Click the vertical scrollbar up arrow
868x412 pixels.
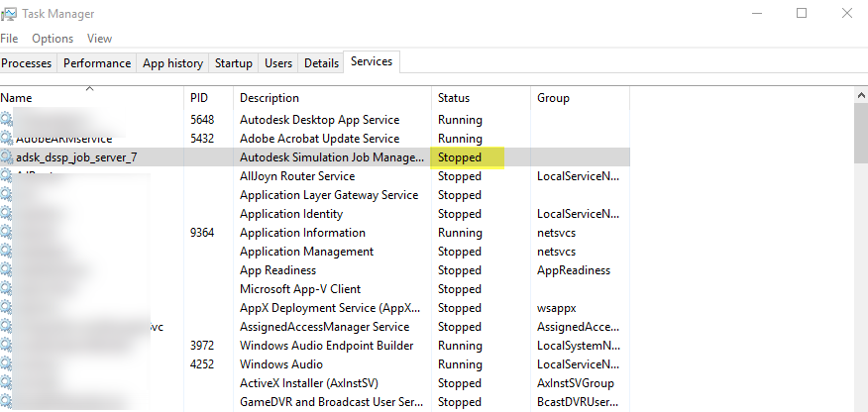[860, 95]
